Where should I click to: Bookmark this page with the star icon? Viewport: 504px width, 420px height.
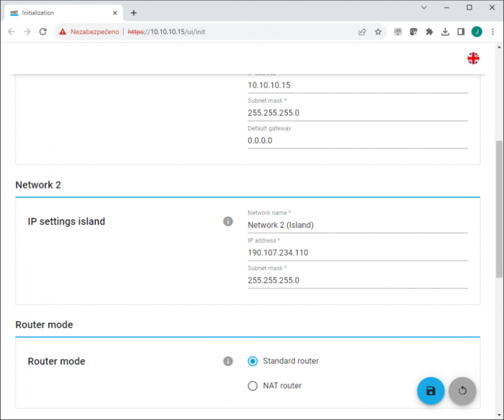[x=378, y=31]
